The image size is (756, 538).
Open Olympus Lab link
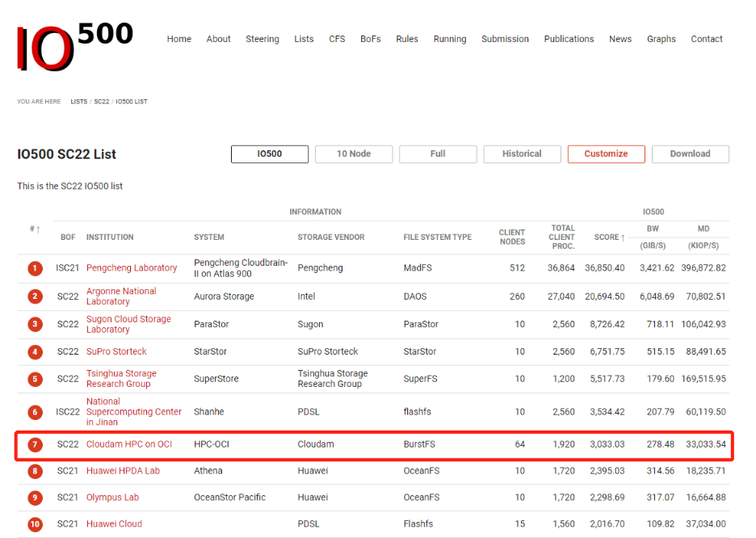point(112,498)
